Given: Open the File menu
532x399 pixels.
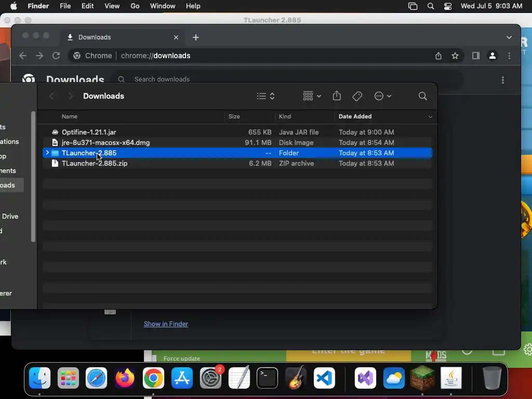Looking at the screenshot, I should click(x=65, y=6).
